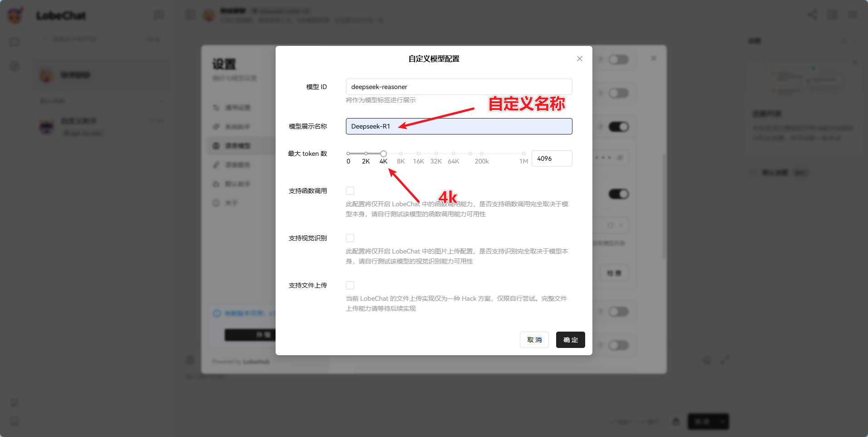The height and width of the screenshot is (437, 868).
Task: Set max token slider to 1M mark
Action: 524,154
